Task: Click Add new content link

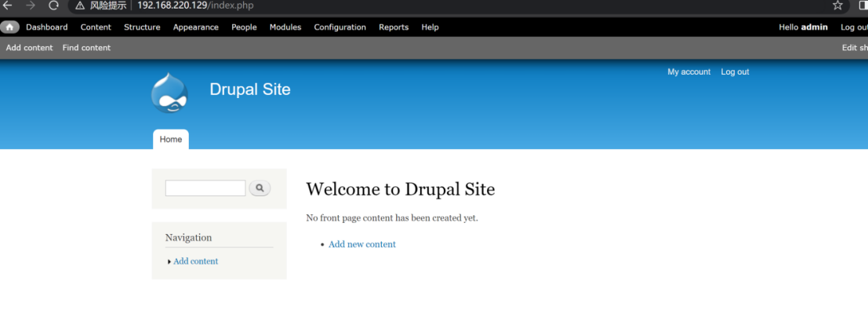Action: 362,244
